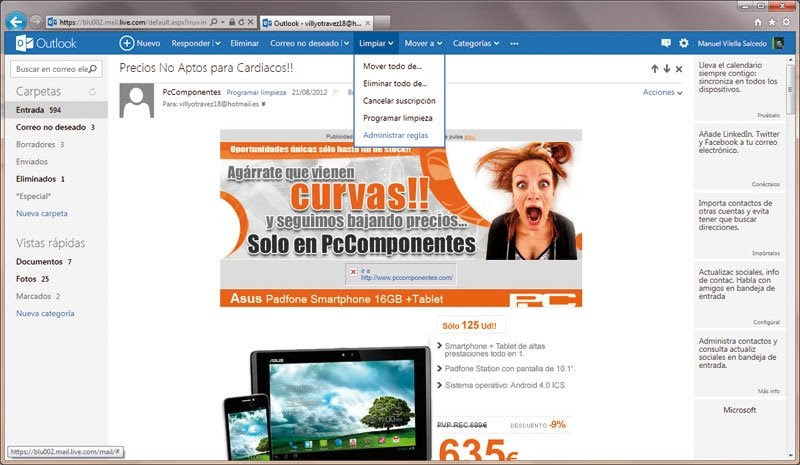Click the Outlook logo
800x465 pixels.
46,43
